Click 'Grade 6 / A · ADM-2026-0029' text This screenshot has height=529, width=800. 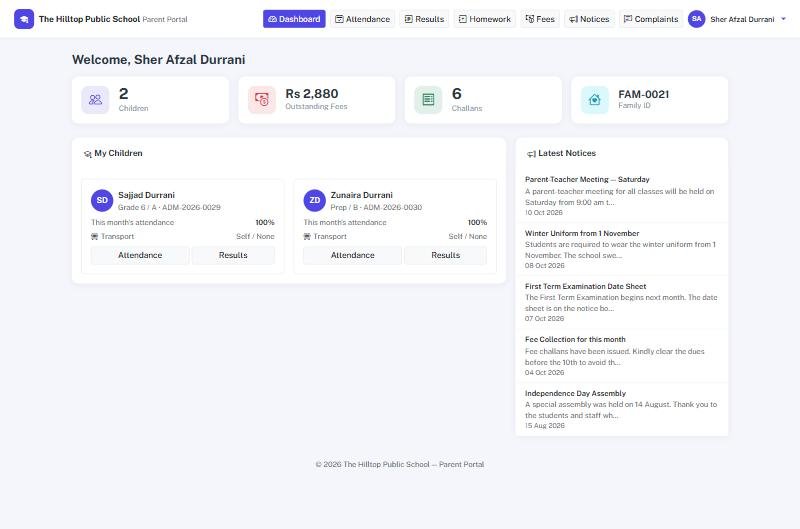169,207
